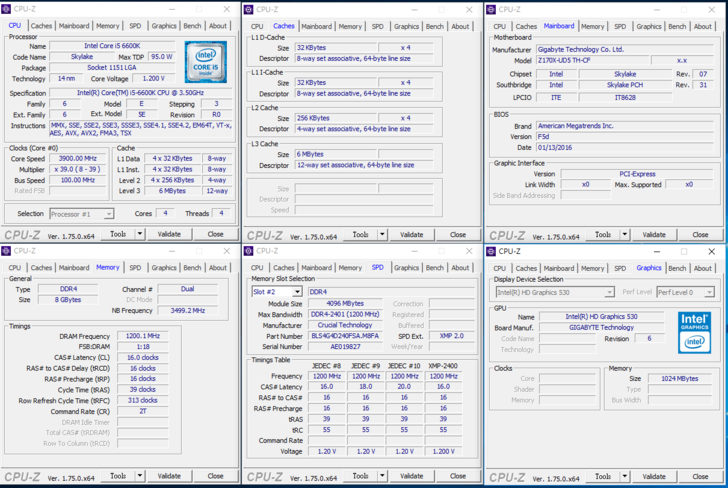Switch to Bench tab in the CPU window
The image size is (728, 488).
point(192,26)
